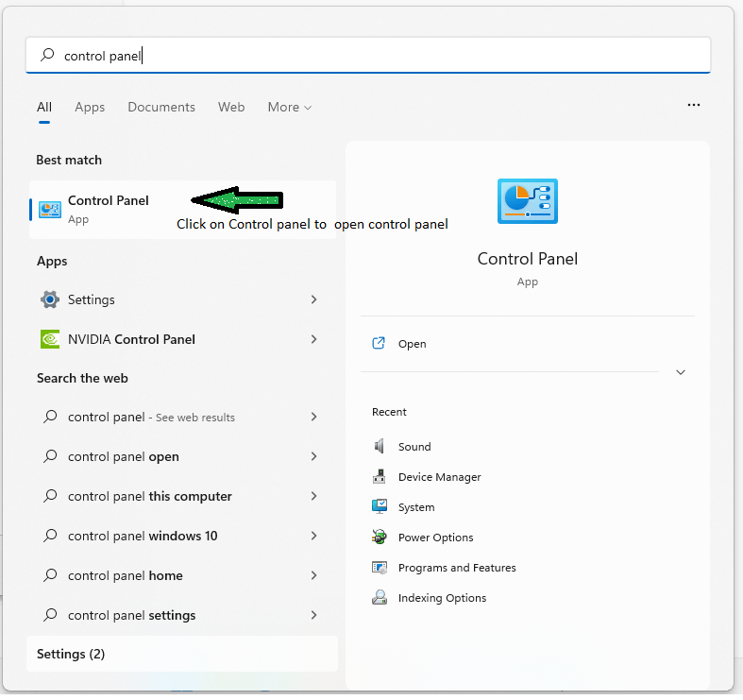Expand 'control panel home' suggestion chevron

pyautogui.click(x=313, y=575)
